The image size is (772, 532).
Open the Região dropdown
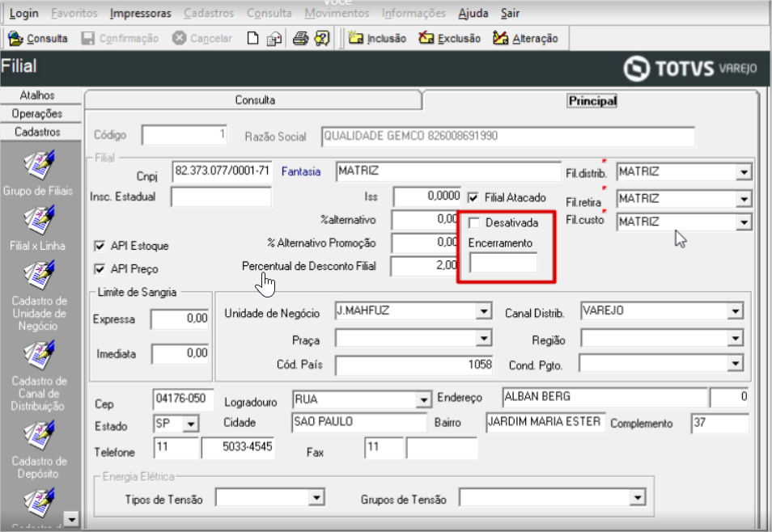pyautogui.click(x=735, y=338)
